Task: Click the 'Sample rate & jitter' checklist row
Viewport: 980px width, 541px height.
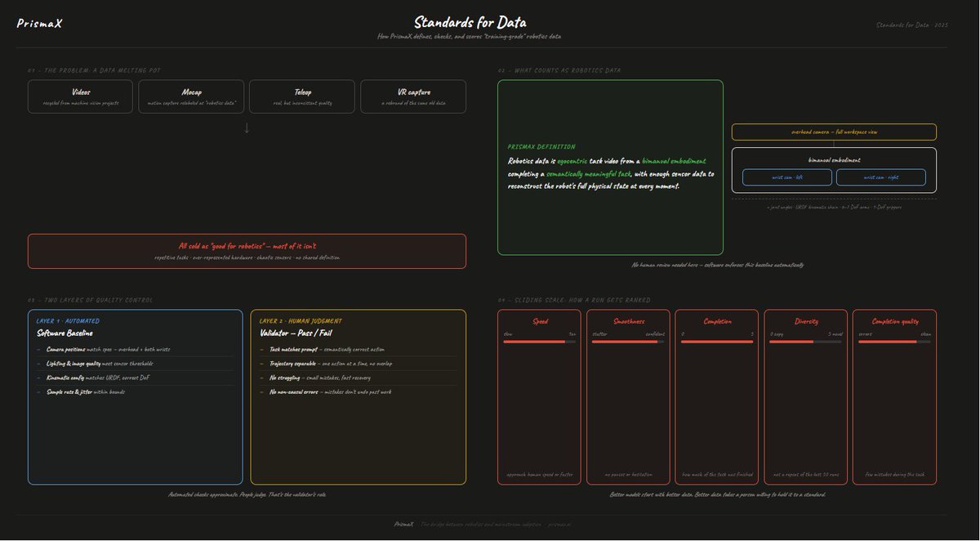Action: click(135, 392)
